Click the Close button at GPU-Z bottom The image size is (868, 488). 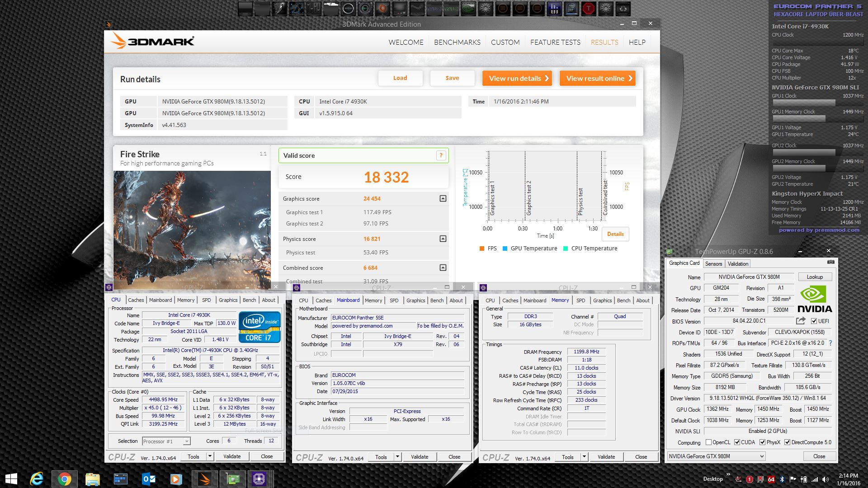coord(819,456)
